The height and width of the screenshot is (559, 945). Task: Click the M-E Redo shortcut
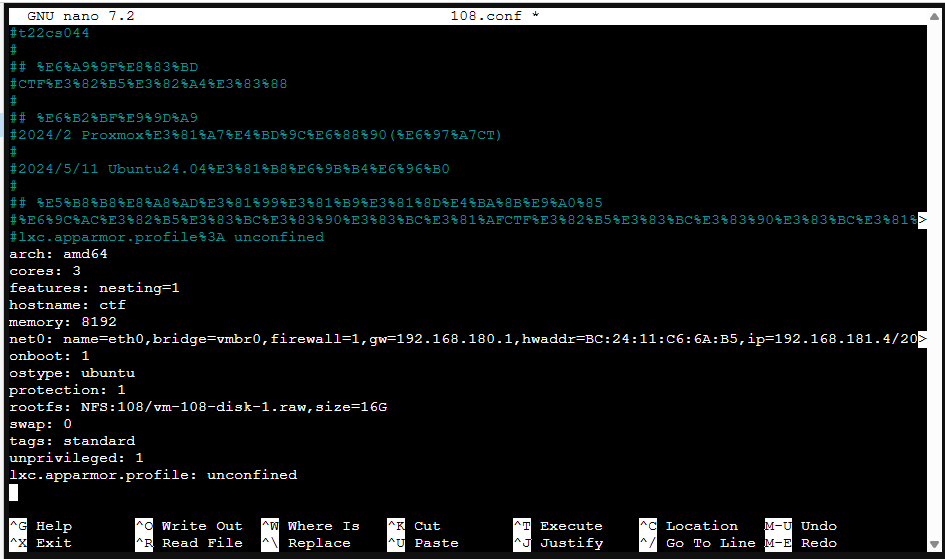point(801,543)
